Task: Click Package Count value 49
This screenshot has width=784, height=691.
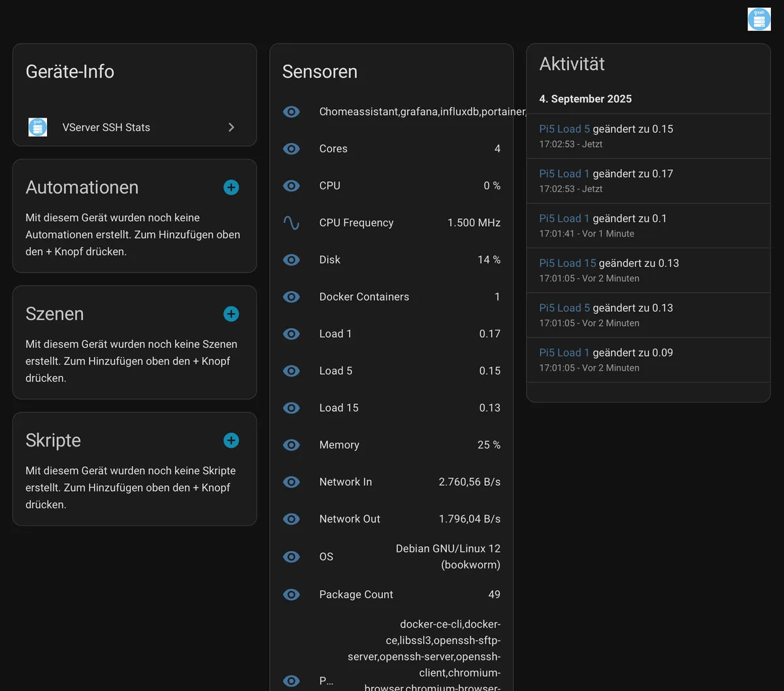Action: 495,595
